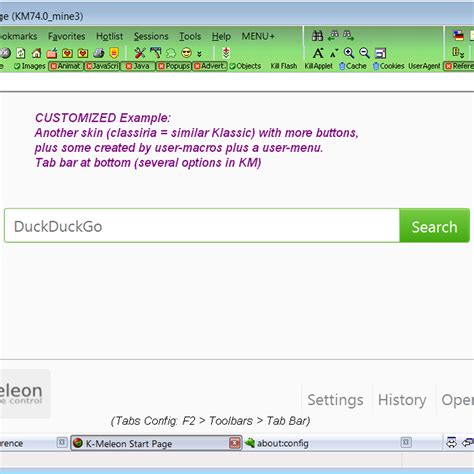Close the about:config tab
This screenshot has width=474, height=474.
pos(406,442)
